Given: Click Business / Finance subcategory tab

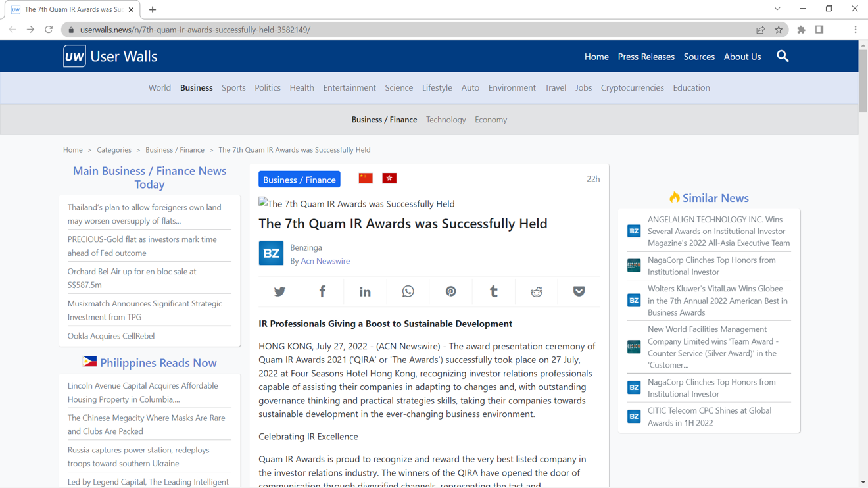Looking at the screenshot, I should (x=384, y=120).
